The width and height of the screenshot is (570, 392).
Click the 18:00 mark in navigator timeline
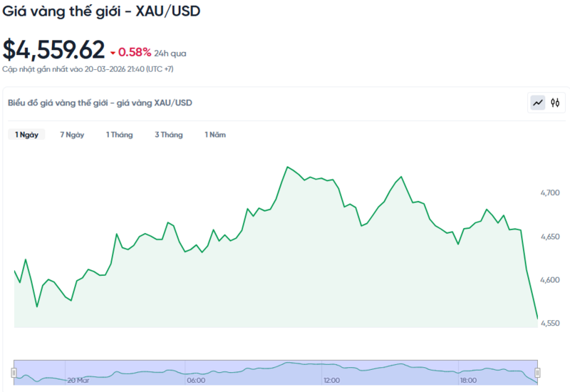467,381
